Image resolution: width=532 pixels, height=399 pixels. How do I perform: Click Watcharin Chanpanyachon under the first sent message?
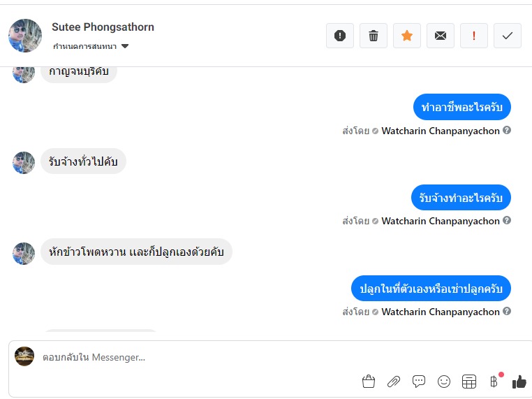click(x=441, y=131)
